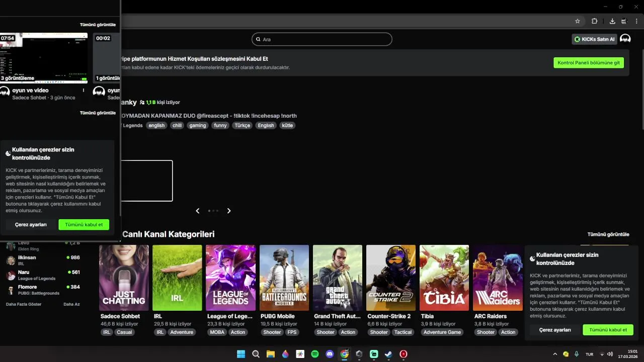Open options menu for oyun ve video
The image size is (644, 362).
tap(84, 90)
